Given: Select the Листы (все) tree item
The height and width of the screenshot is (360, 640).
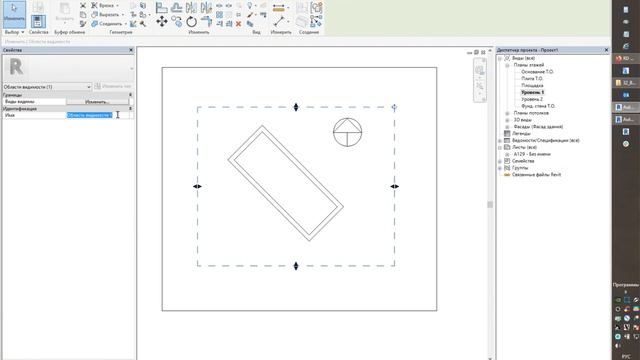Looking at the screenshot, I should click(x=524, y=147).
